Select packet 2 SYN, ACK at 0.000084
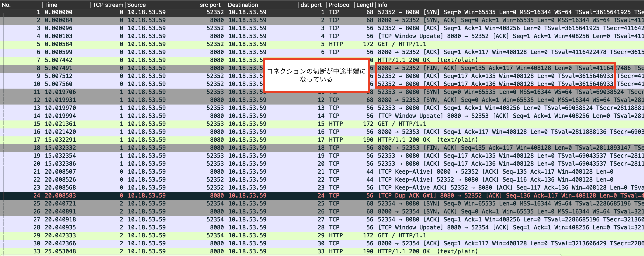Screen dimensions: 644x256 click(322, 20)
